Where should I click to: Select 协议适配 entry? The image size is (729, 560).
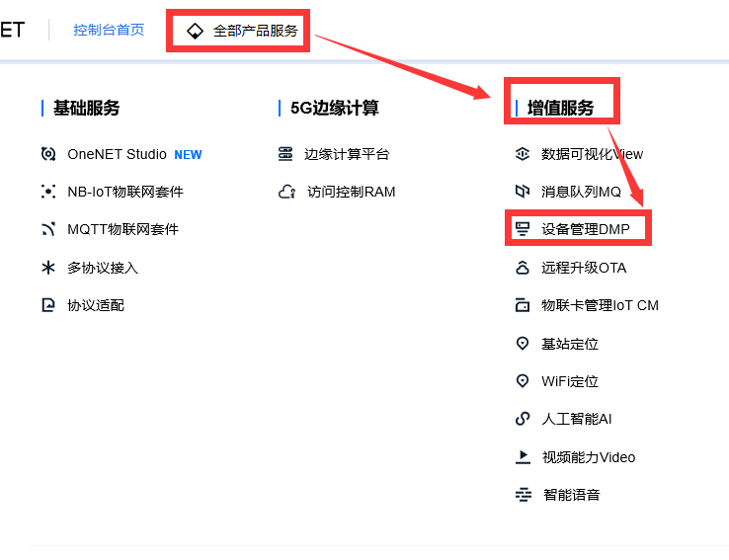(96, 305)
